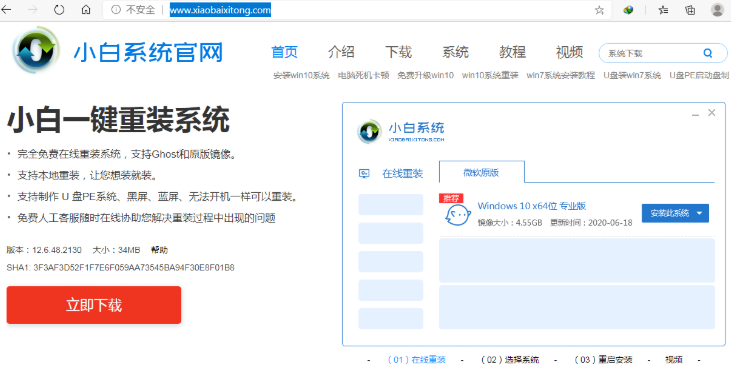The image size is (731, 371).
Task: Click Windows 10 x64位 专业版 title
Action: (532, 206)
